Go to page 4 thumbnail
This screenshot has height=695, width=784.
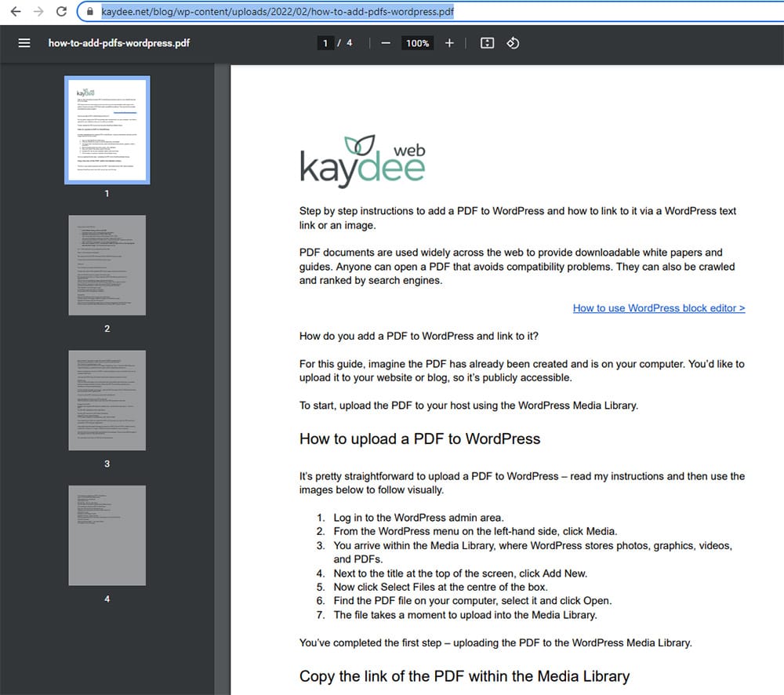click(107, 536)
